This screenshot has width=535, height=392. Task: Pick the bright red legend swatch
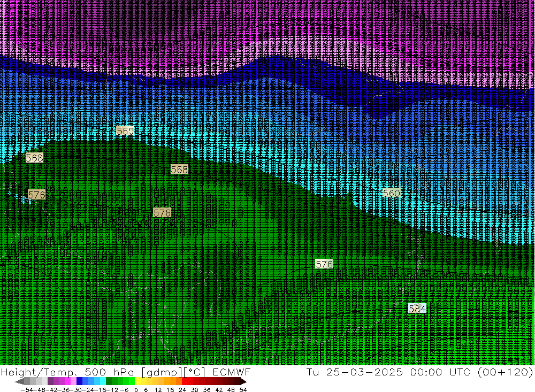[185, 381]
